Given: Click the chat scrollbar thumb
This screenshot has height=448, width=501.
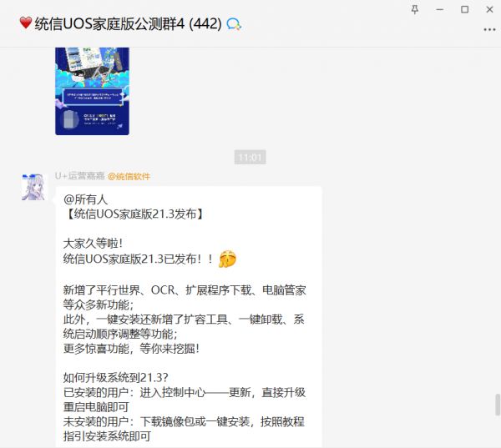Looking at the screenshot, I should pyautogui.click(x=498, y=405).
